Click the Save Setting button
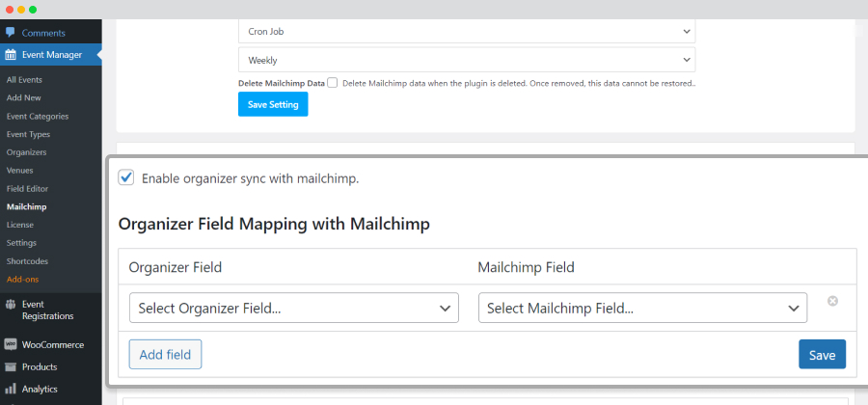 273,104
